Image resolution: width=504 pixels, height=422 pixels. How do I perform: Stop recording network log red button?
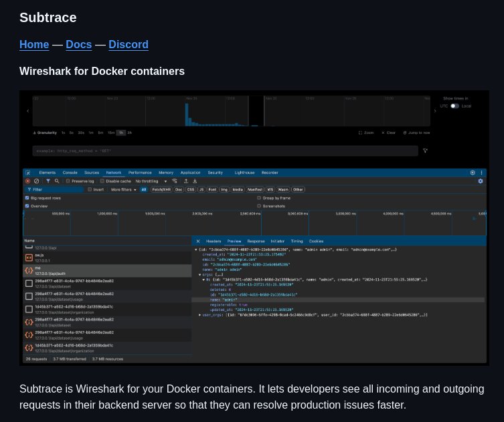[x=28, y=181]
